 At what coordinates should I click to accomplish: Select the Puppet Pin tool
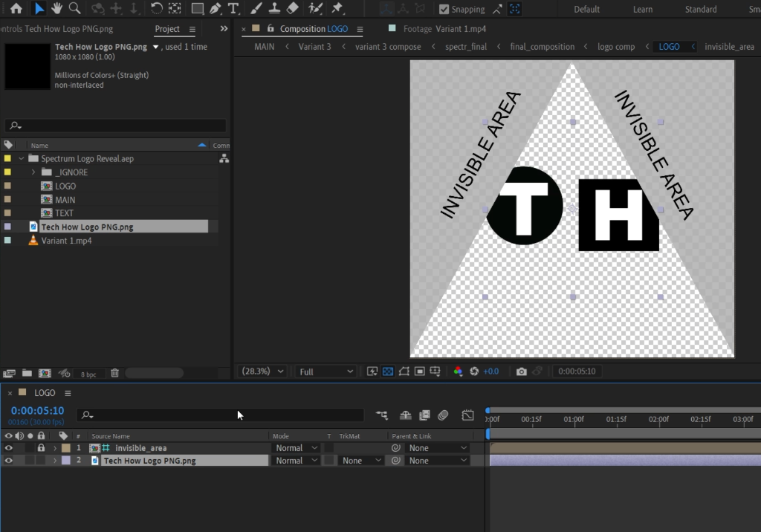(337, 9)
